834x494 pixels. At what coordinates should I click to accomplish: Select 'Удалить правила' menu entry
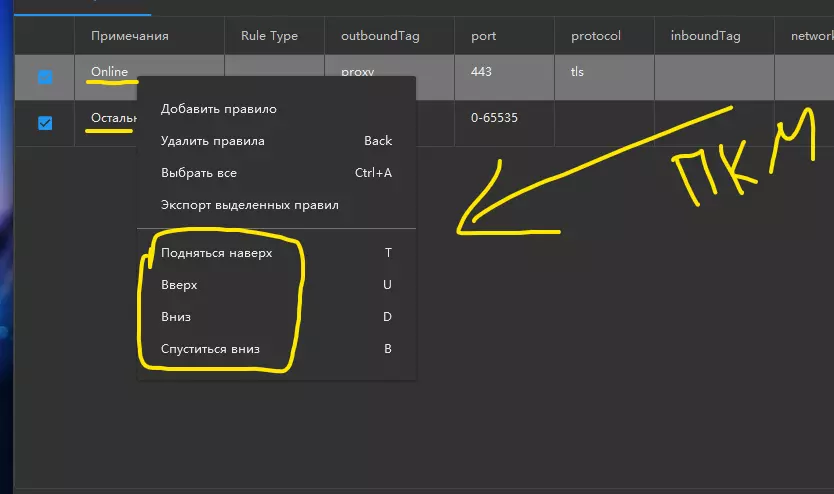pyautogui.click(x=212, y=141)
